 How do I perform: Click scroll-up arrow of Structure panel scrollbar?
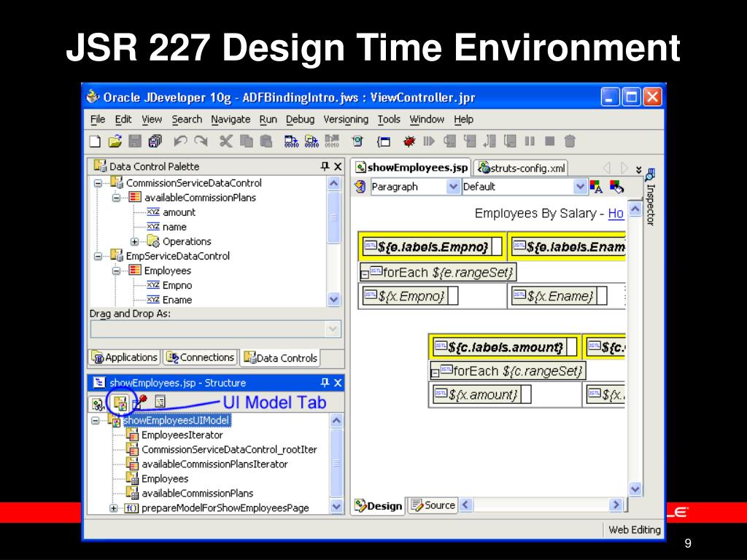click(336, 421)
